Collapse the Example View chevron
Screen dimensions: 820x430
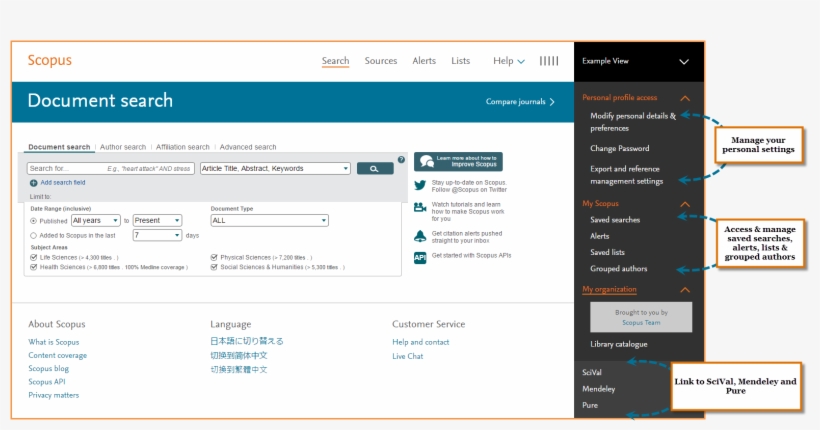pyautogui.click(x=684, y=62)
